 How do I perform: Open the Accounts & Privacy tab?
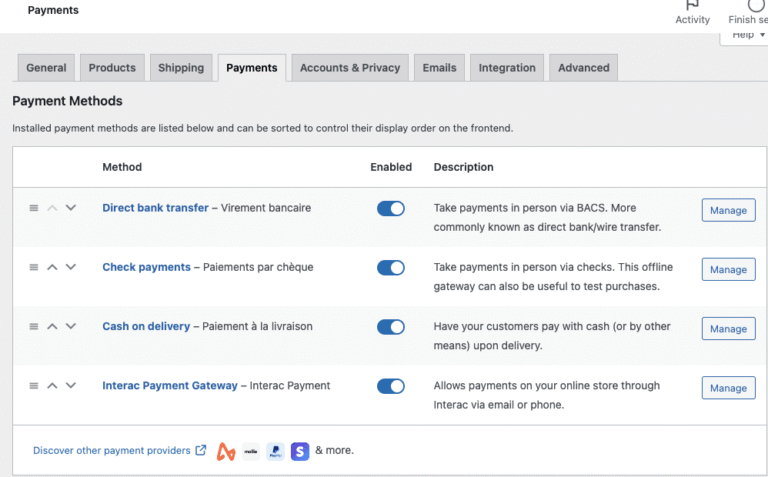(350, 68)
